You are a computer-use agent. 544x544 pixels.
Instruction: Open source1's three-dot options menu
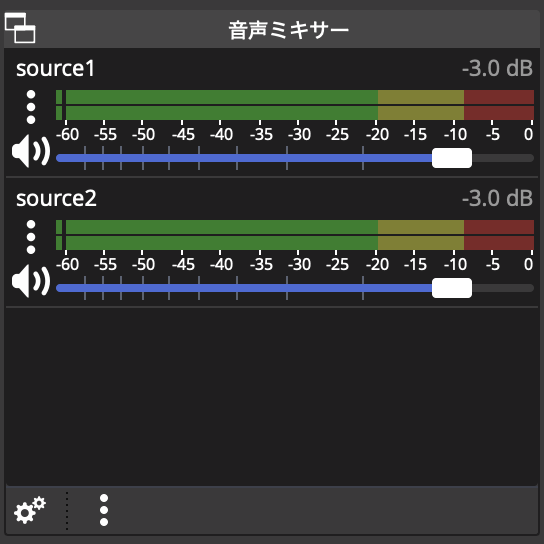pyautogui.click(x=31, y=107)
